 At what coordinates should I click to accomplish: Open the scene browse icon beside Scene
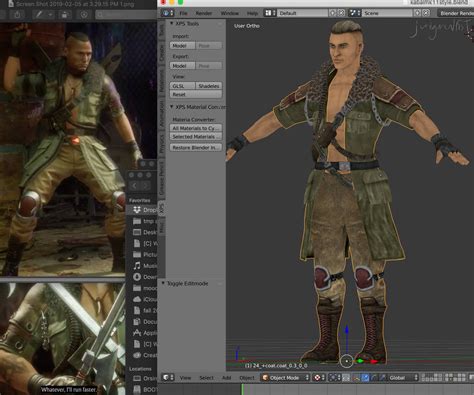354,13
